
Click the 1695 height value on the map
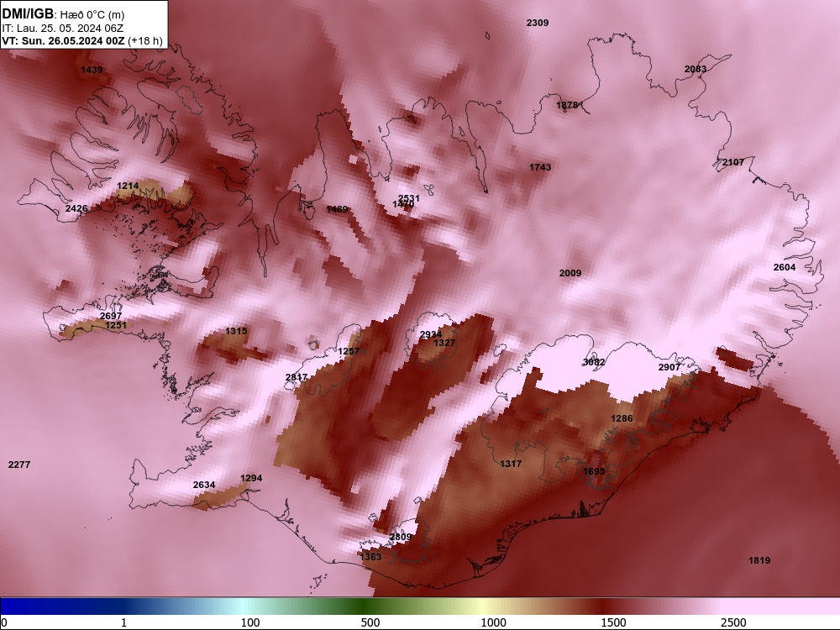tap(594, 471)
